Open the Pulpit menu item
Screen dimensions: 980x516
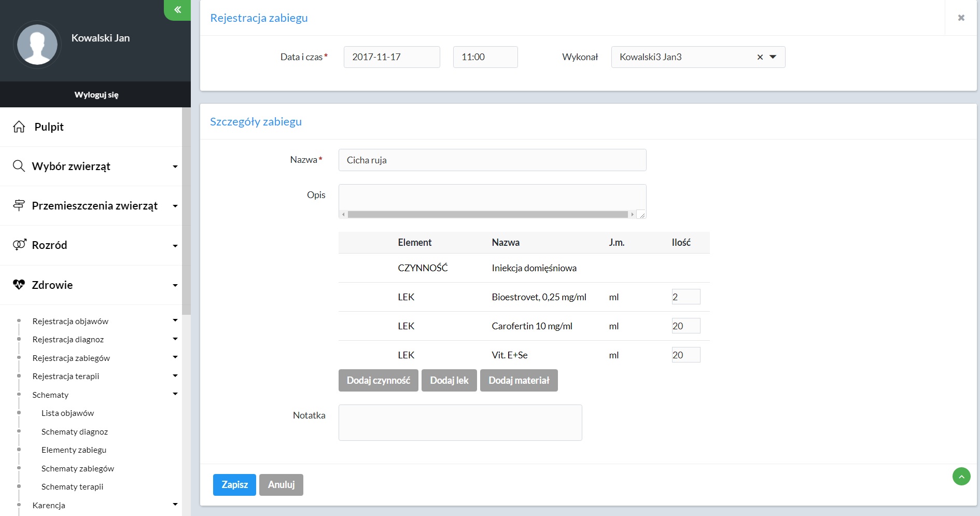(49, 127)
